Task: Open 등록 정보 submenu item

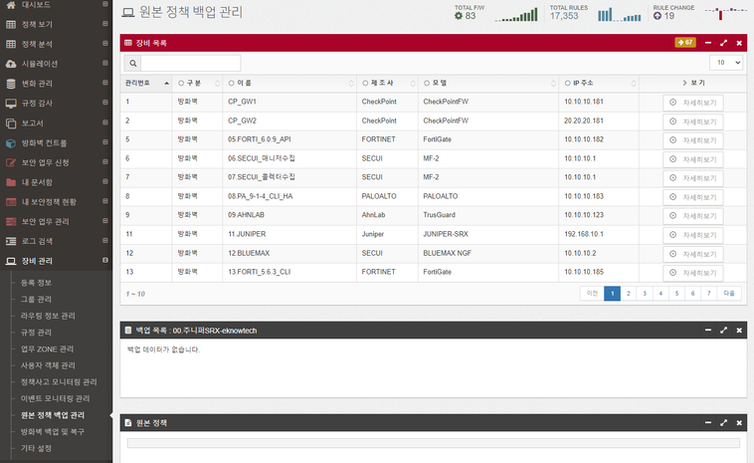Action: (x=36, y=283)
